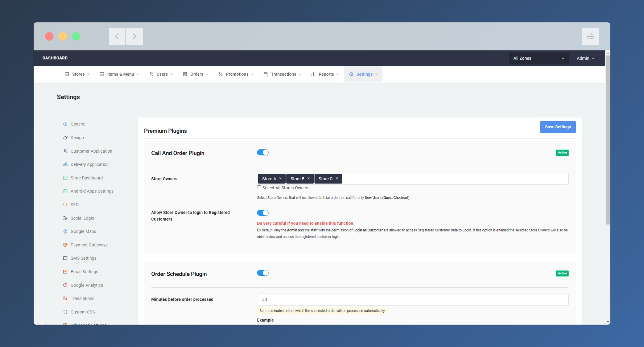Toggle the Call And Order Plugin switch
This screenshot has height=347, width=644.
click(x=263, y=152)
